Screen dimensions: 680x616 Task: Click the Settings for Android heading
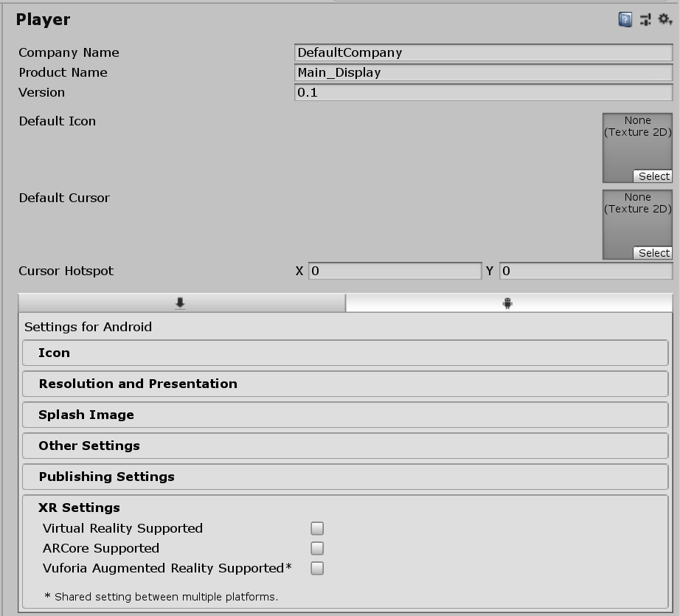click(x=88, y=327)
